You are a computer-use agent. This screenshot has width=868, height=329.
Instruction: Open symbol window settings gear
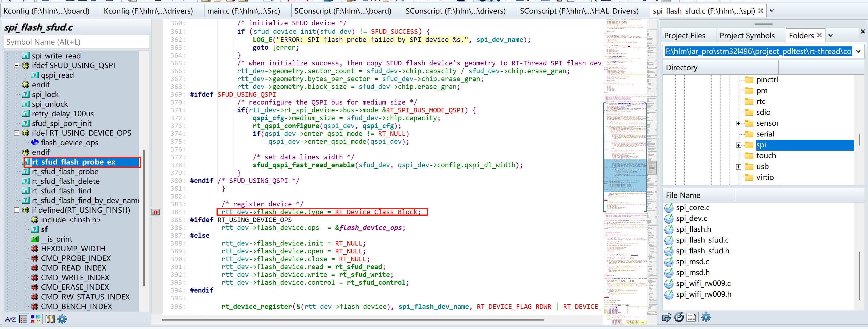click(62, 319)
